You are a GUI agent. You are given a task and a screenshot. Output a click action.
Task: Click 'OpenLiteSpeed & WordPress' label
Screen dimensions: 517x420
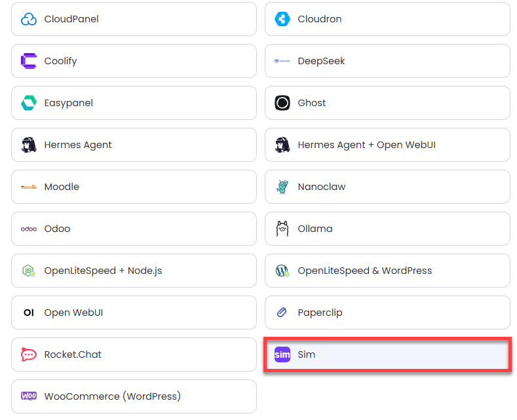[365, 271]
